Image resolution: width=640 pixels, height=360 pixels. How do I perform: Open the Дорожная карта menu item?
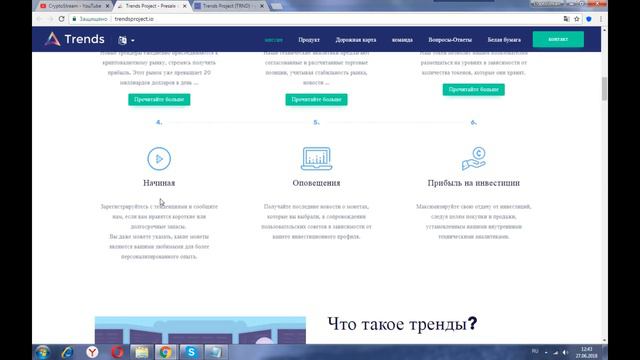click(x=356, y=40)
